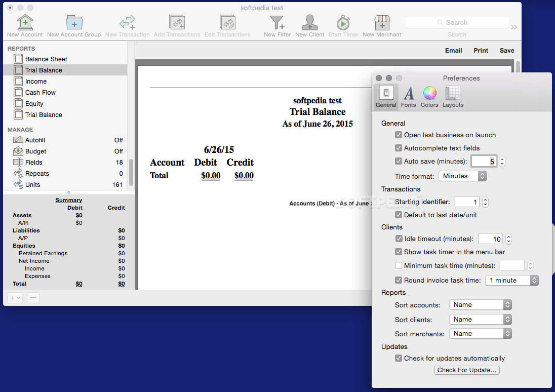The width and height of the screenshot is (555, 392).
Task: Enable Minimum task time checkbox
Action: click(399, 265)
